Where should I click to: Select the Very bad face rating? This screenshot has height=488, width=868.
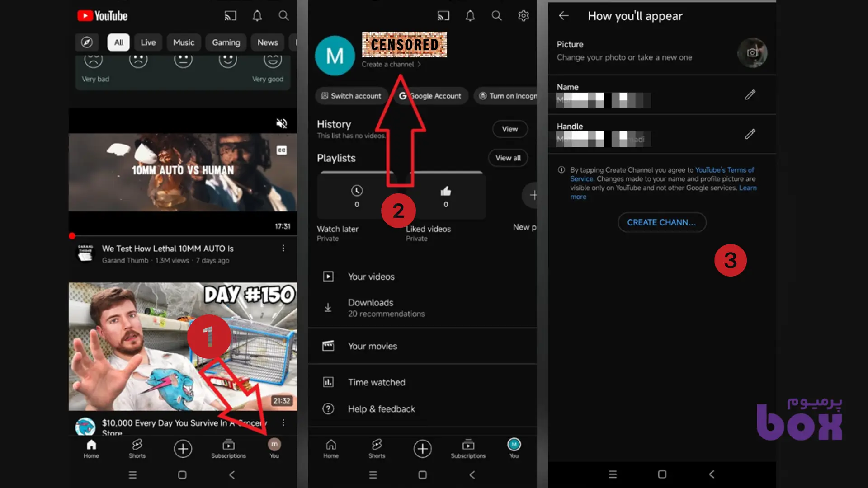94,60
